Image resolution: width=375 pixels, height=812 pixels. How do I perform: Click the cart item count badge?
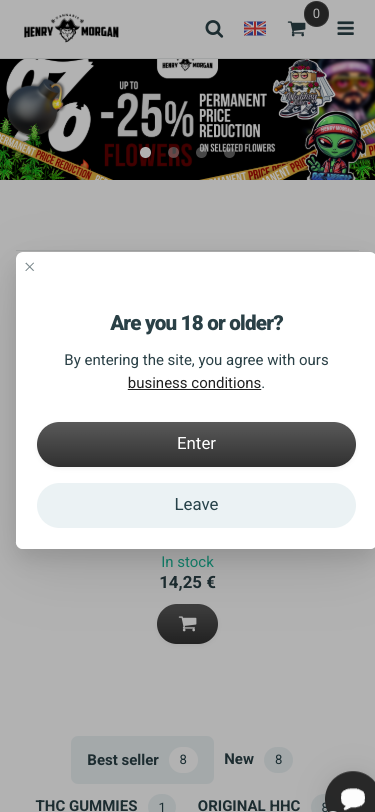coord(316,13)
